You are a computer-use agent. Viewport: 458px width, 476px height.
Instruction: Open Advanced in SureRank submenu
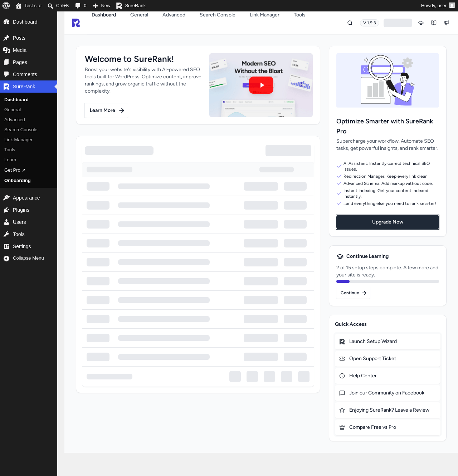click(15, 120)
